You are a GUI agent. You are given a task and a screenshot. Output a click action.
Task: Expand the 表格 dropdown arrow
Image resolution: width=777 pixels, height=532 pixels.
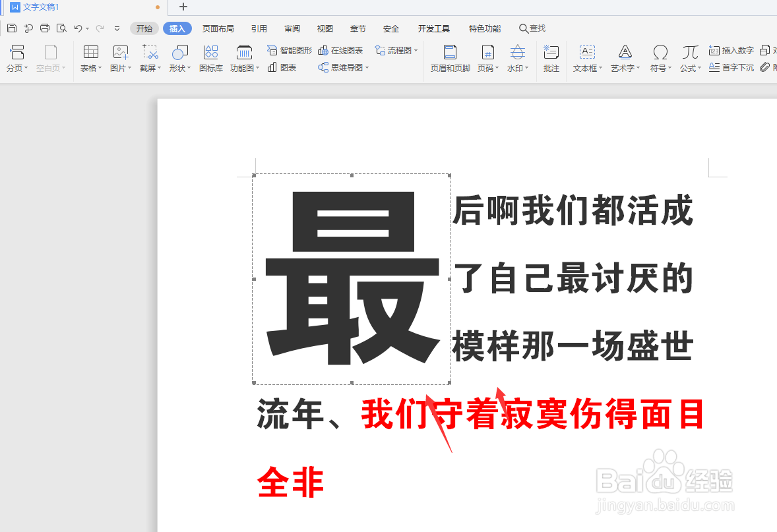100,68
